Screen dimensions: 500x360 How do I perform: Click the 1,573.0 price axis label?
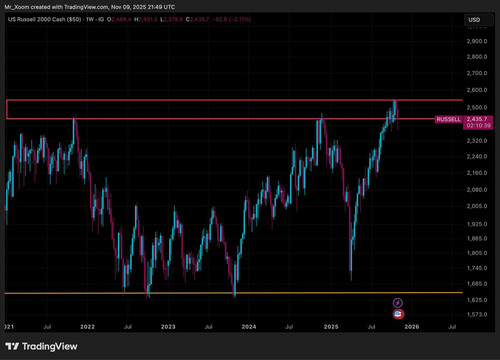(x=477, y=314)
